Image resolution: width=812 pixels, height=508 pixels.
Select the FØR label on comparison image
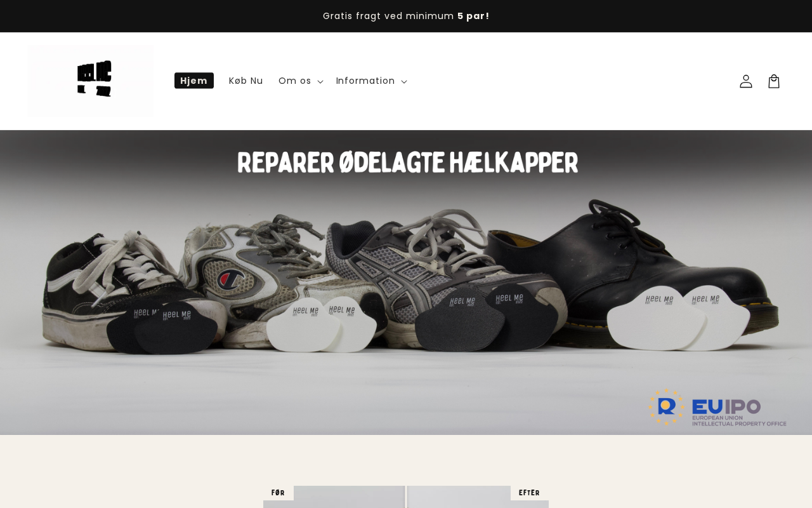[278, 493]
